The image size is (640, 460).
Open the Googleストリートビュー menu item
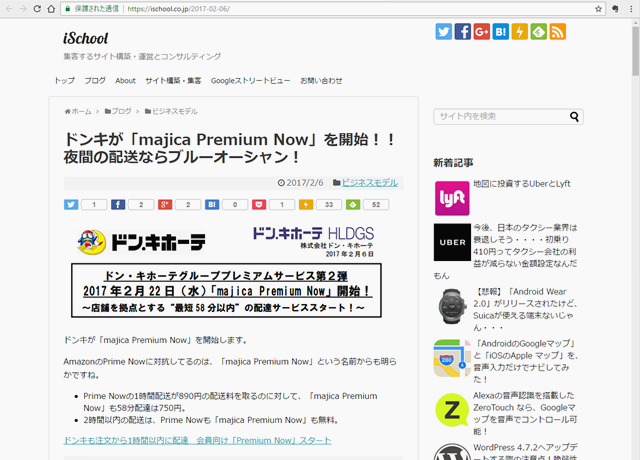point(250,80)
